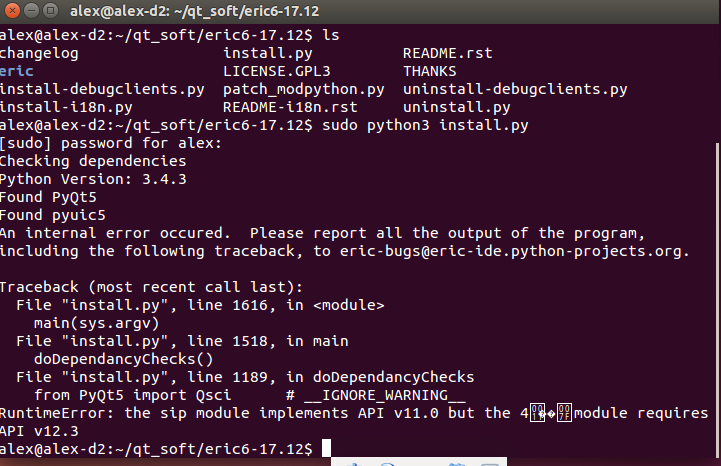Image resolution: width=721 pixels, height=466 pixels.
Task: Minimize the terminal window
Action: 31,10
